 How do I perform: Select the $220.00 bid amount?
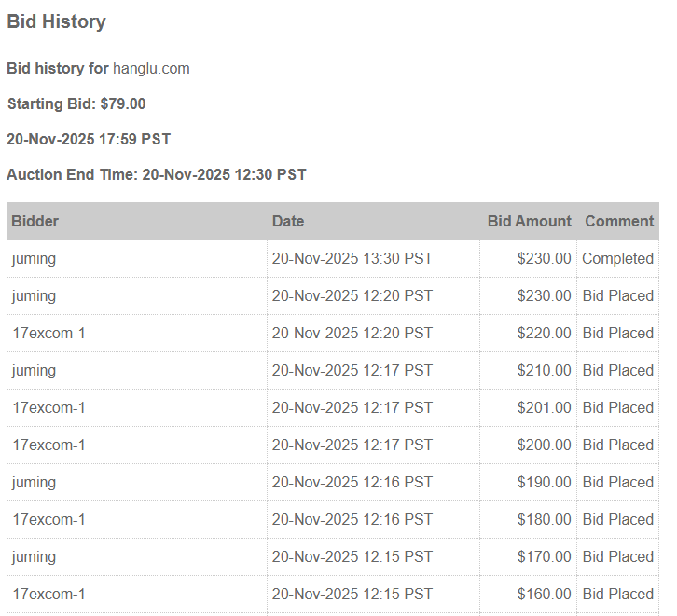coord(545,333)
